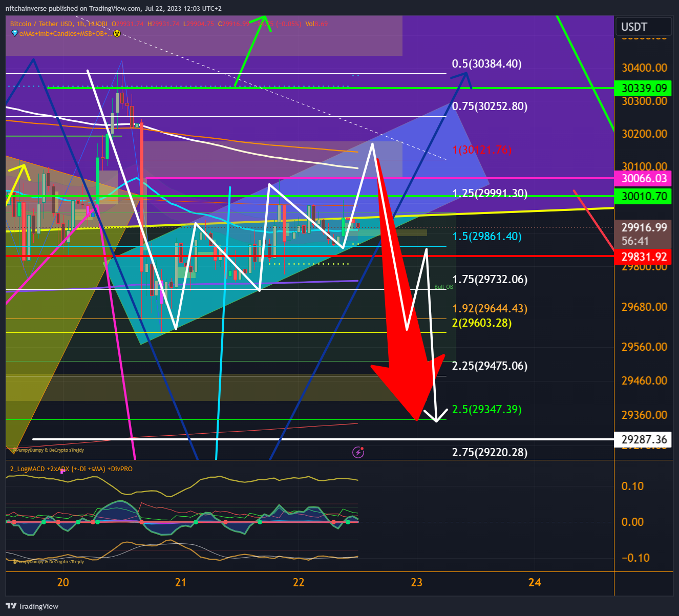The height and width of the screenshot is (616, 679).
Task: Open the TradingView text link in footer
Action: pyautogui.click(x=38, y=606)
